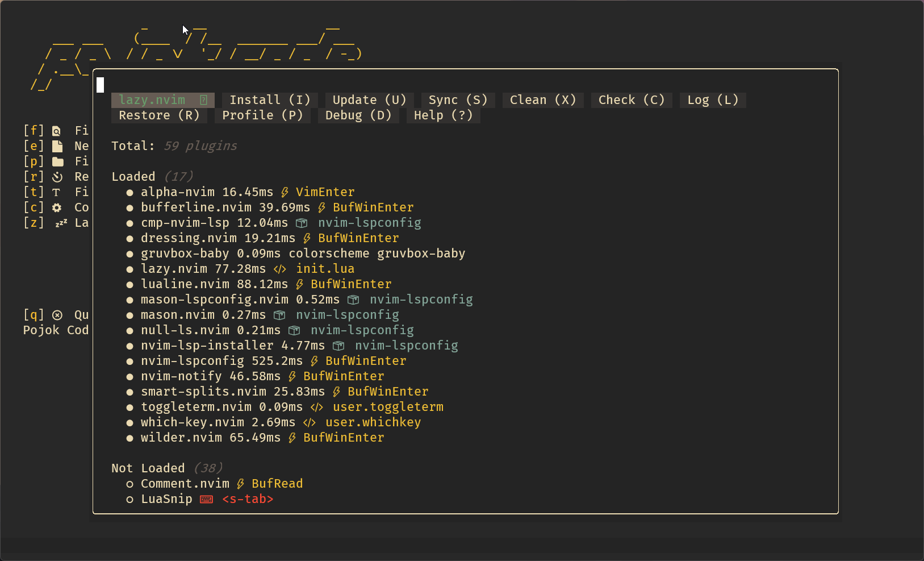Click the user.toggleterm source link
The height and width of the screenshot is (561, 924).
pyautogui.click(x=388, y=407)
